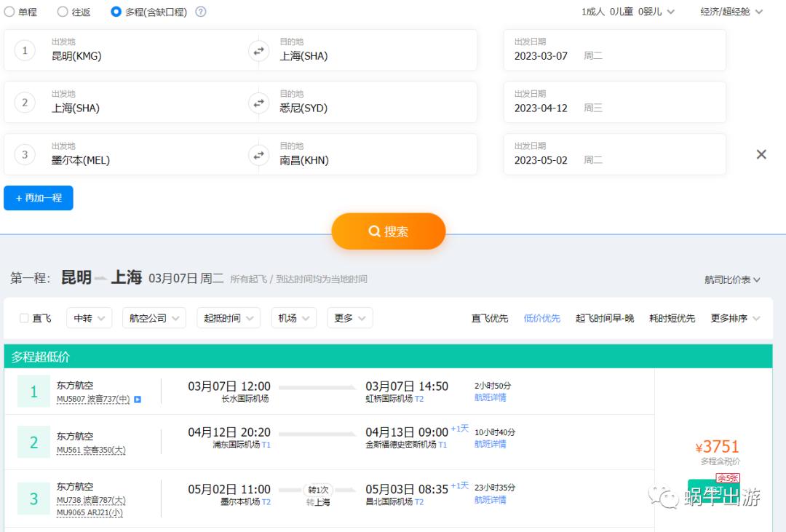Viewport: 786px width, 532px height.
Task: Click the swap icon between 昆明 and 上海
Action: (x=258, y=50)
